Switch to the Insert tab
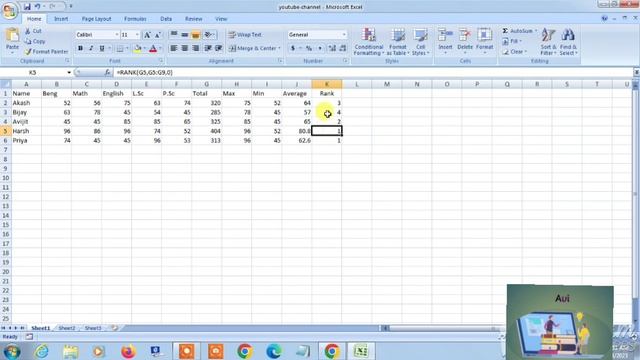The image size is (640, 360). tap(61, 19)
